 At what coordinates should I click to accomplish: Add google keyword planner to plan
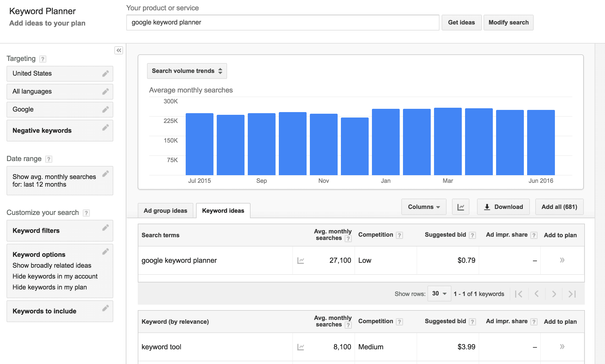pos(562,260)
